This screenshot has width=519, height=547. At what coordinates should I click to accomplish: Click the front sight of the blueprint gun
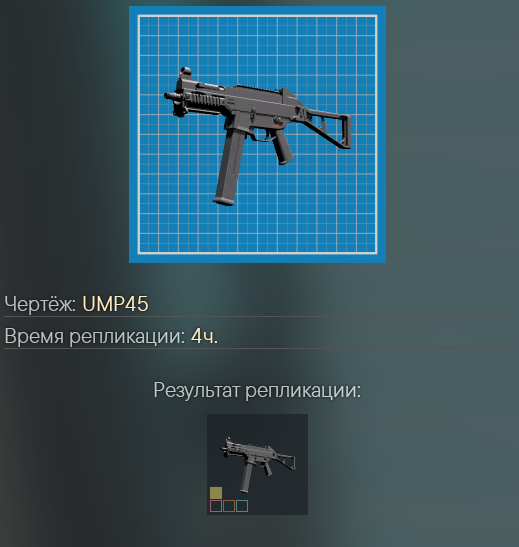185,72
